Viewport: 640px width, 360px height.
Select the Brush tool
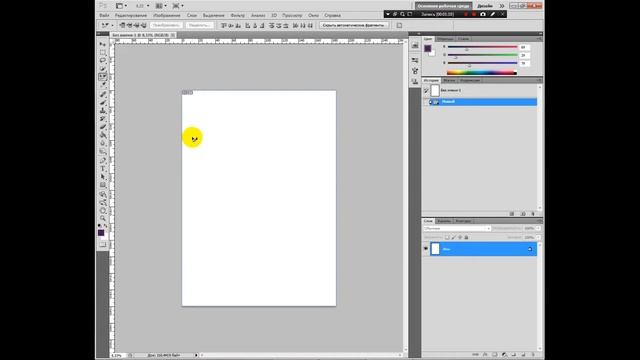[x=103, y=102]
